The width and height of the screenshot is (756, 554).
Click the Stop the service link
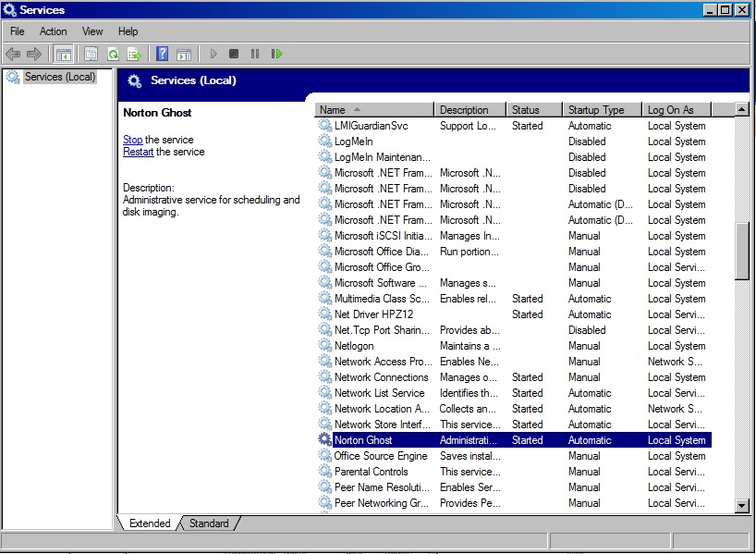click(132, 140)
